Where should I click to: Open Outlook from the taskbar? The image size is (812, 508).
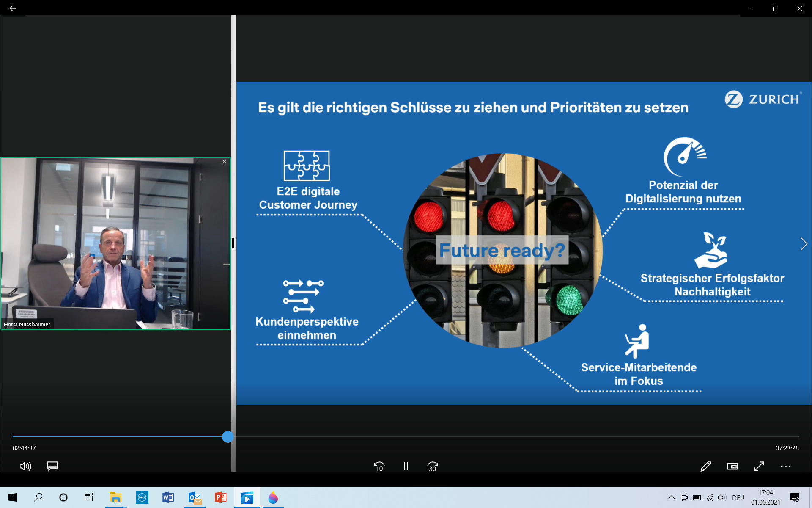pyautogui.click(x=195, y=497)
